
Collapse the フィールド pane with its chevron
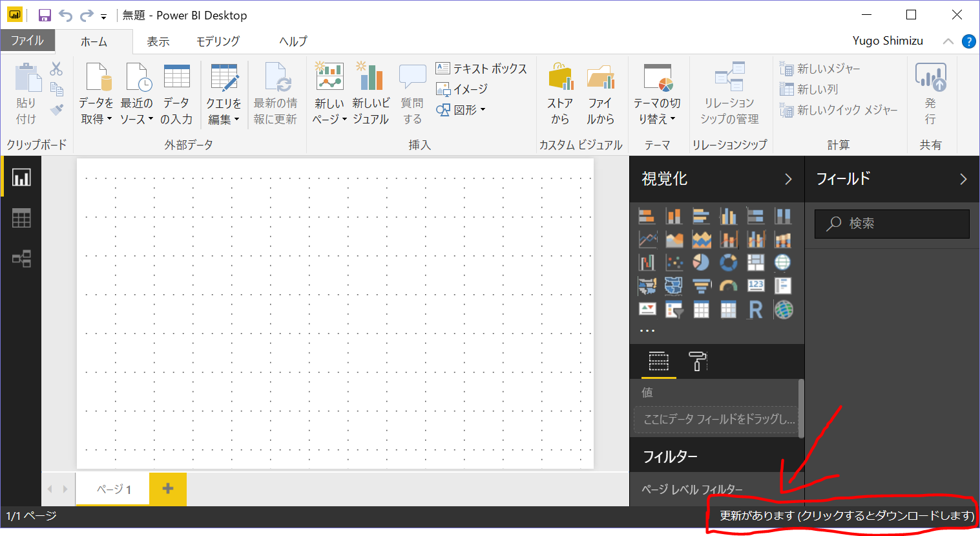tap(963, 179)
